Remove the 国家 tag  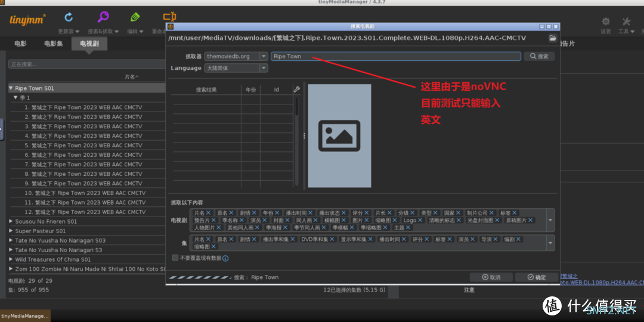[x=459, y=213]
